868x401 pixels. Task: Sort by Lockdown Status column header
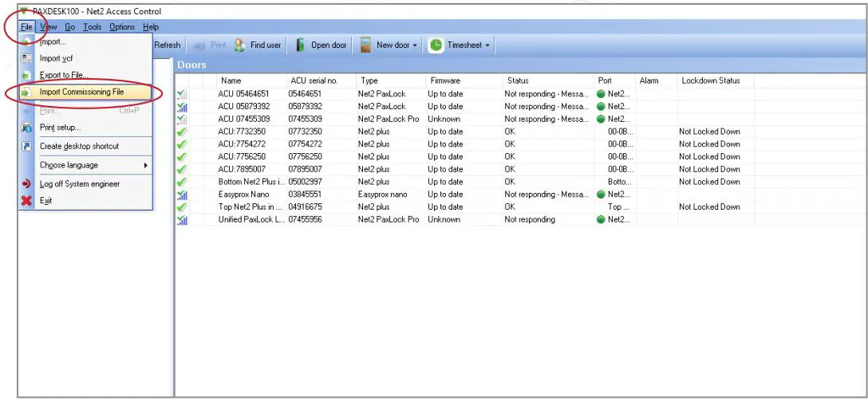716,81
